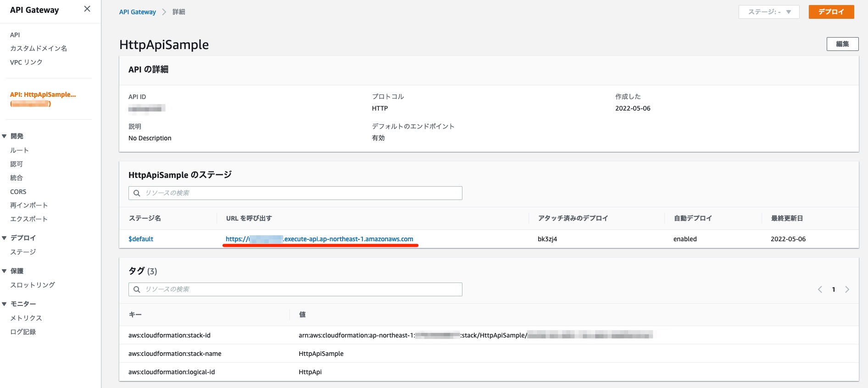Click search icon in tags filter
The height and width of the screenshot is (388, 868).
[137, 289]
